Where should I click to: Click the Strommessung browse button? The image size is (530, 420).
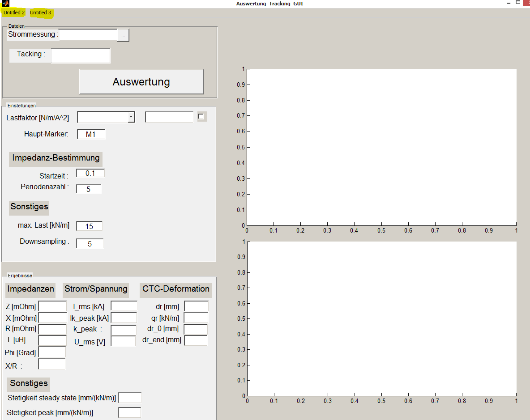tap(124, 35)
